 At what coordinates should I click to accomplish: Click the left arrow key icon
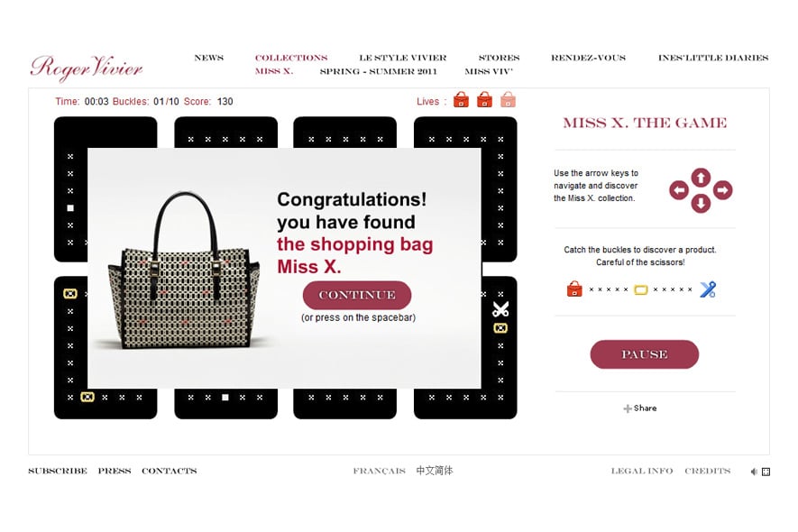(x=679, y=190)
